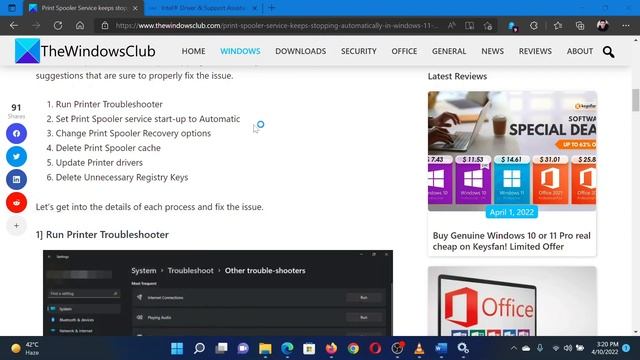The image size is (640, 360).
Task: Open the WINDOWS menu item
Action: [x=240, y=51]
